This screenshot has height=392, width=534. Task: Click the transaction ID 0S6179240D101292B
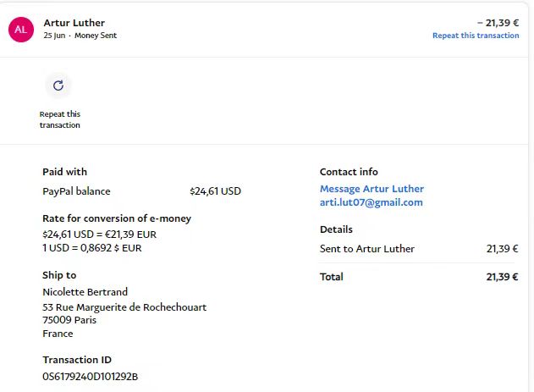coord(90,376)
